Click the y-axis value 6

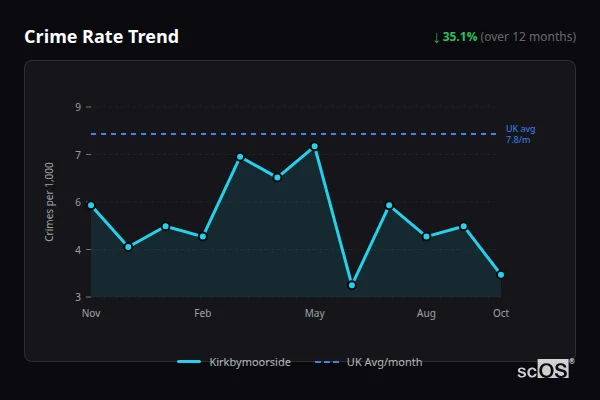click(78, 202)
